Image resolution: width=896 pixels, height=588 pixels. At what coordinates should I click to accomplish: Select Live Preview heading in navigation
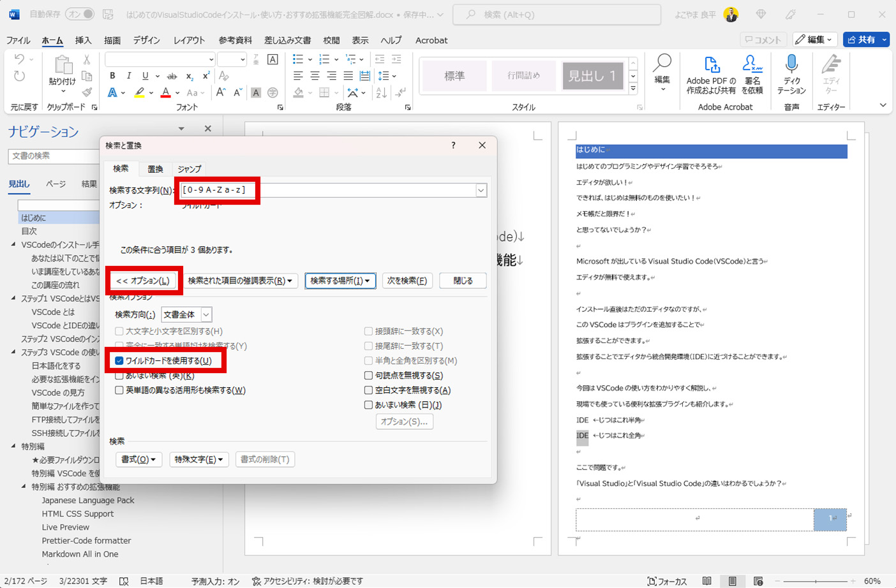(66, 527)
